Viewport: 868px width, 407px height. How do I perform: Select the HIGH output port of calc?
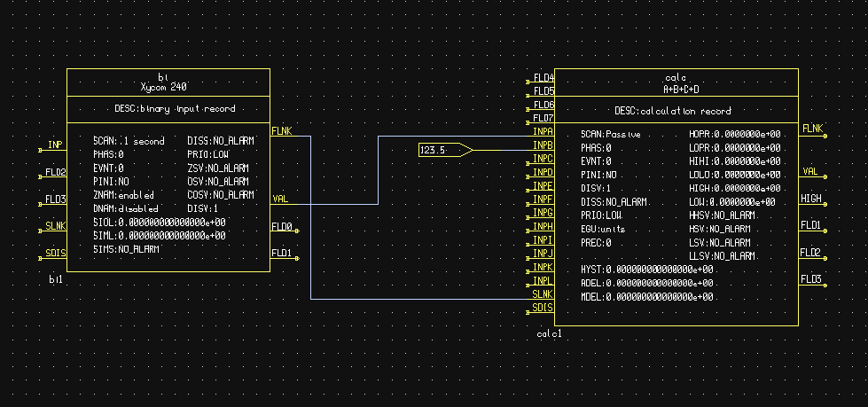tap(811, 200)
